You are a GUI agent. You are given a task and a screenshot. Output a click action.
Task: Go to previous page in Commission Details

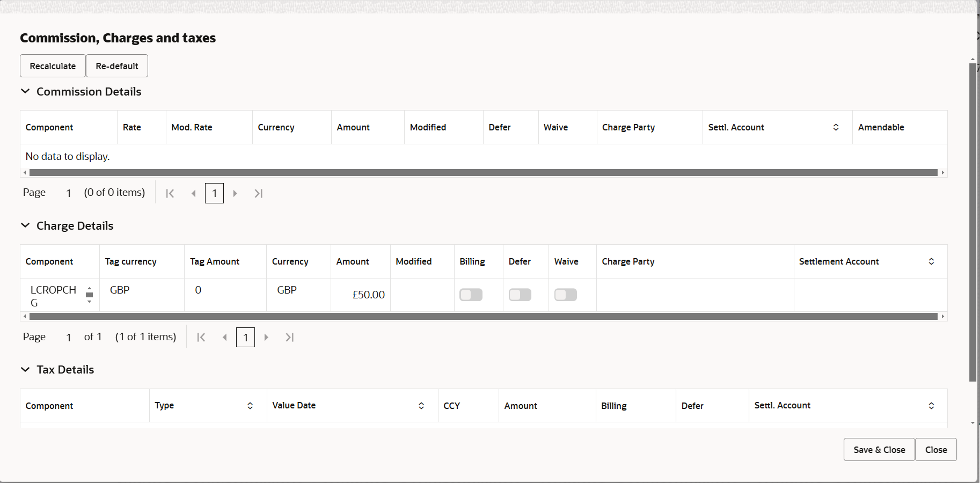193,193
